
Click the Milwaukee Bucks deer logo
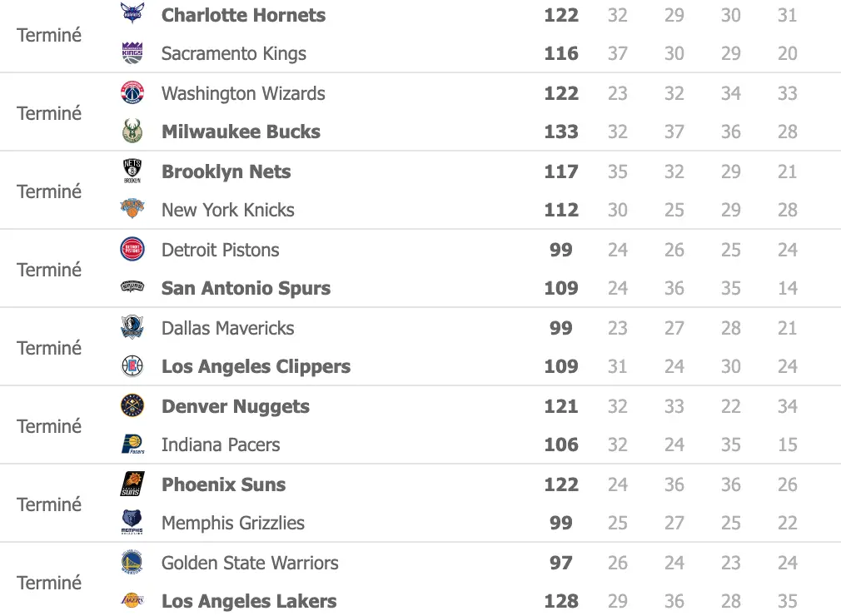coord(132,132)
